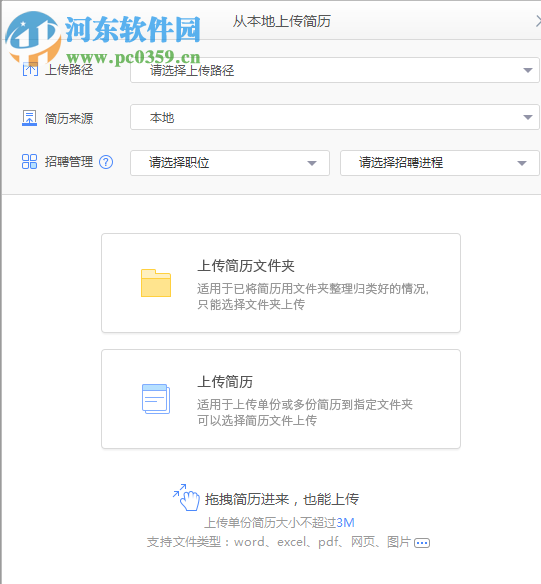
Task: Choose the 上传简历文件夹 option card
Action: (x=281, y=283)
